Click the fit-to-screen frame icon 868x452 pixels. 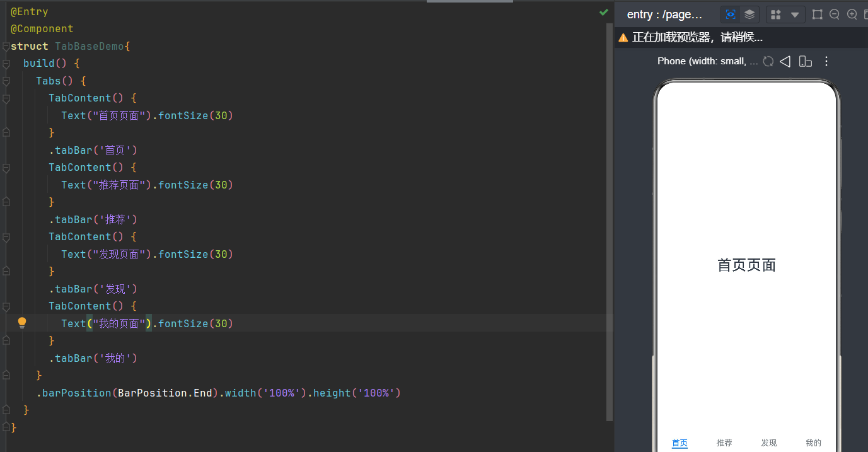pyautogui.click(x=818, y=14)
